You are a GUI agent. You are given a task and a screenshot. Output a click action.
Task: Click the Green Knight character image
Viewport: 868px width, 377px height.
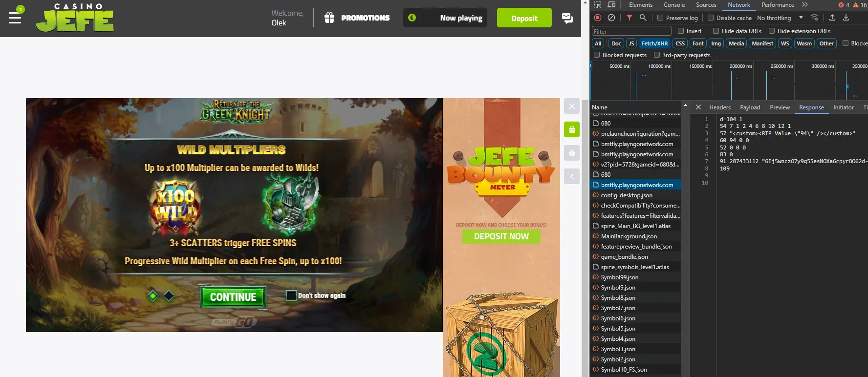(291, 205)
